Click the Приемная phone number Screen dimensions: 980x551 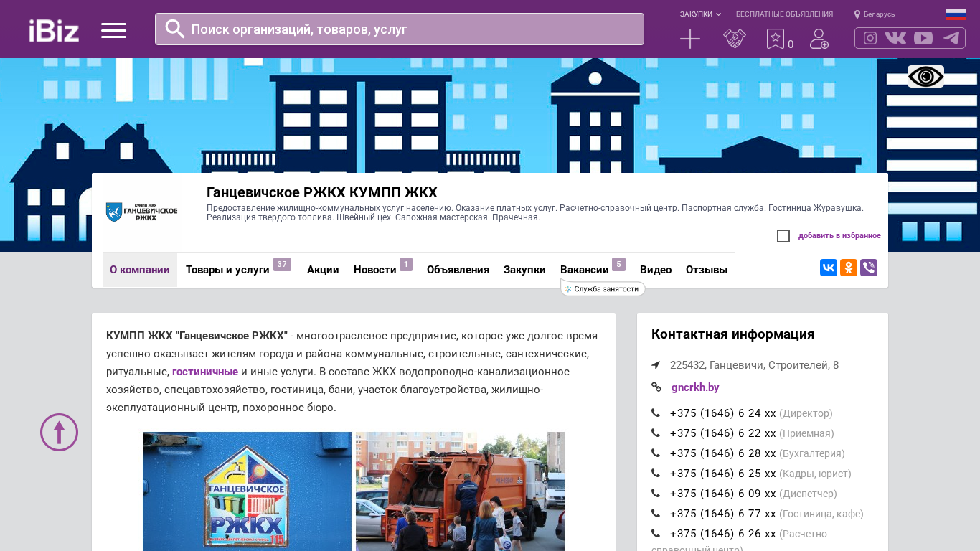722,433
